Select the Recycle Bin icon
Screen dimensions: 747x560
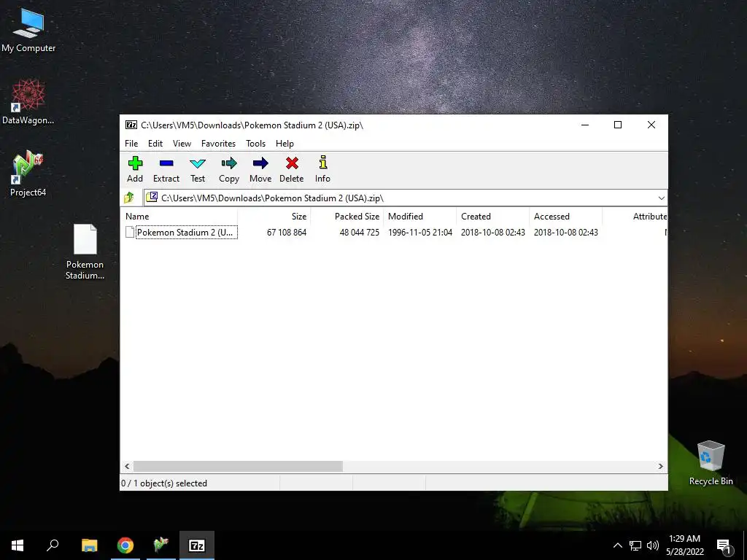pos(711,463)
